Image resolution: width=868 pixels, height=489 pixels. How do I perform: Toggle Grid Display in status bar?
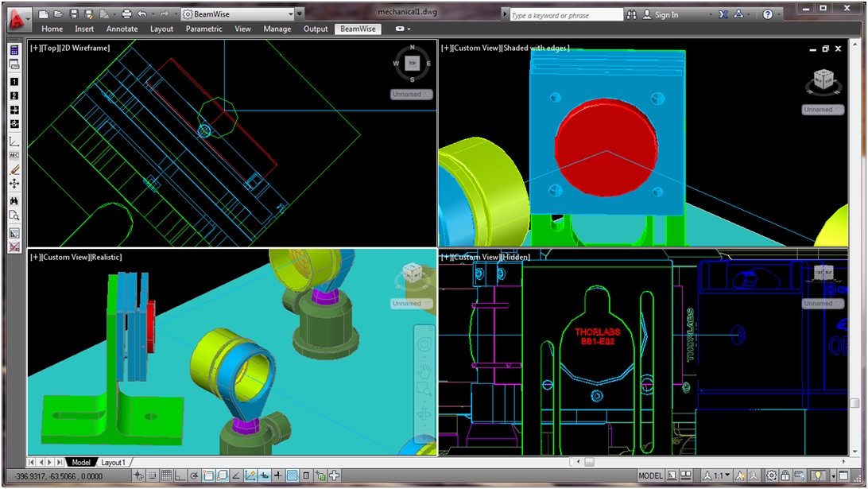pos(166,475)
